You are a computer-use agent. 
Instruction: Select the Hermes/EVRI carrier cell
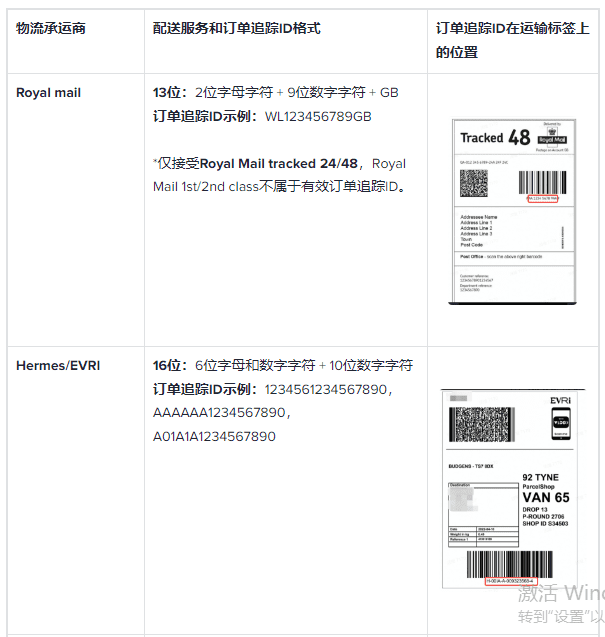[x=76, y=490]
